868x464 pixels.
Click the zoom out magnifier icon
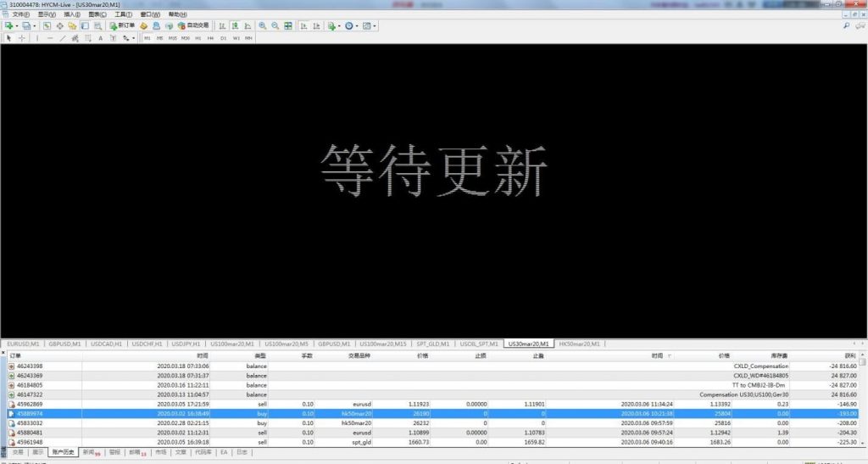coord(275,25)
